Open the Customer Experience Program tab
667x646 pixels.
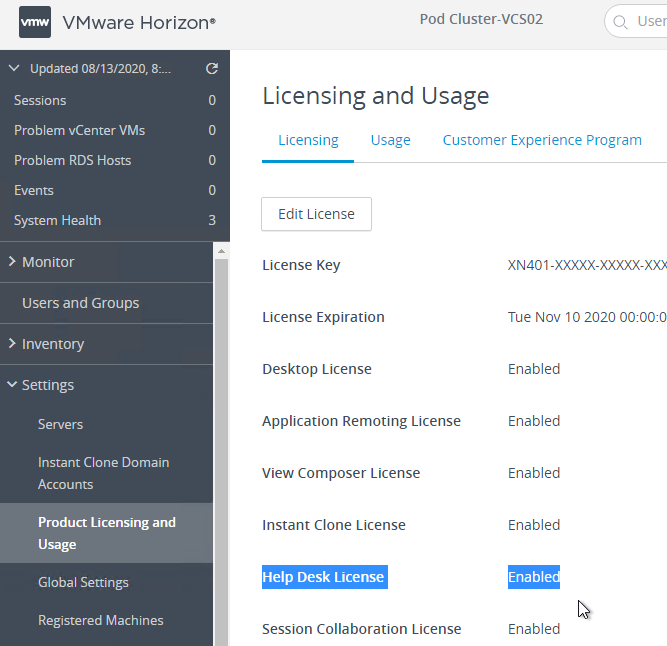coord(542,140)
